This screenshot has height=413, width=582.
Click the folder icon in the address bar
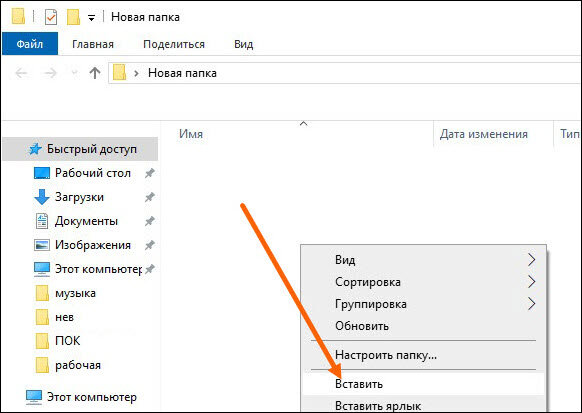tap(119, 72)
